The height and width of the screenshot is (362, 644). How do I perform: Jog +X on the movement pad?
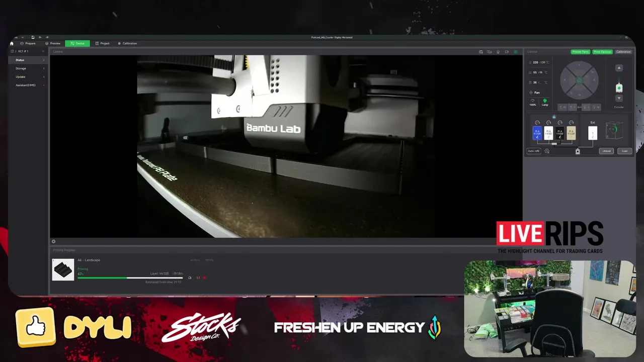[594, 80]
